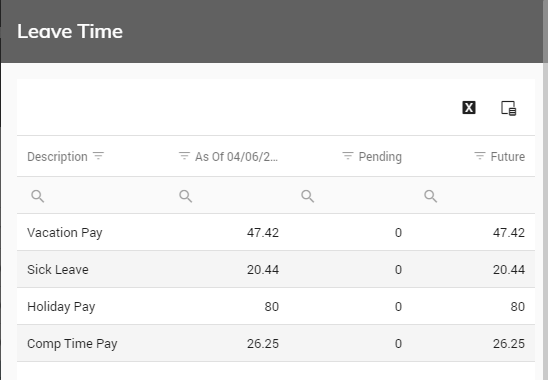Click search magnifier under Description column
548x380 pixels.
click(37, 196)
